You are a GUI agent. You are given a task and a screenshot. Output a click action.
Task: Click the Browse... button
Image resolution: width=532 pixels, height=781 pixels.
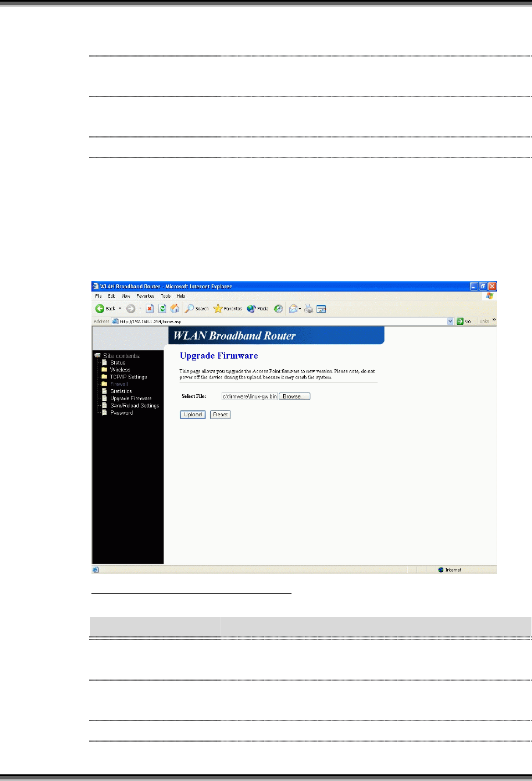[x=294, y=396]
